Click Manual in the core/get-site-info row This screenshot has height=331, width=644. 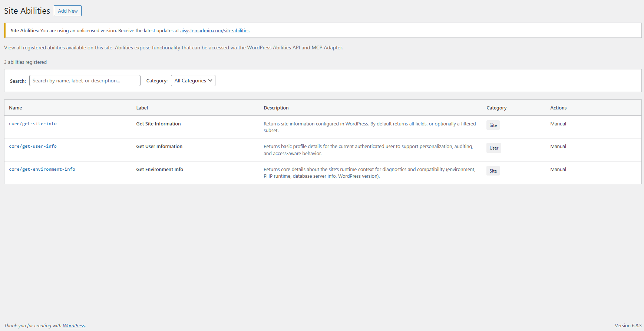coord(558,124)
